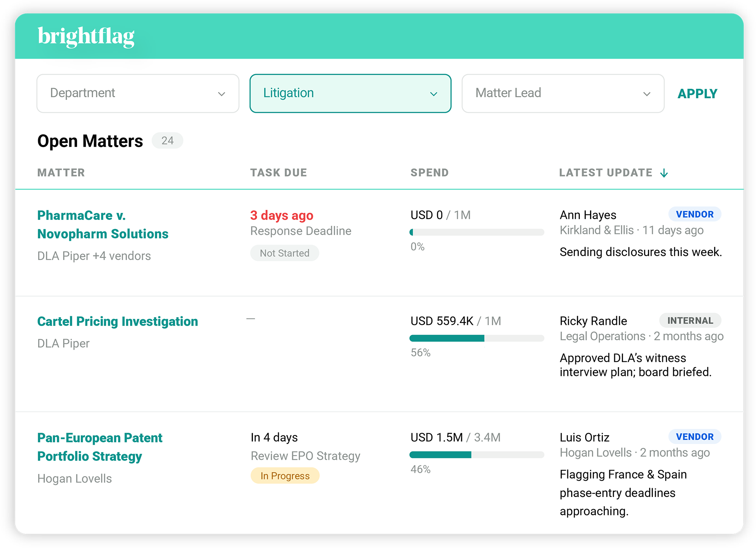Image resolution: width=756 pixels, height=548 pixels.
Task: Click 'DLA Piper' under Cartel Pricing Investigation
Action: 64,343
